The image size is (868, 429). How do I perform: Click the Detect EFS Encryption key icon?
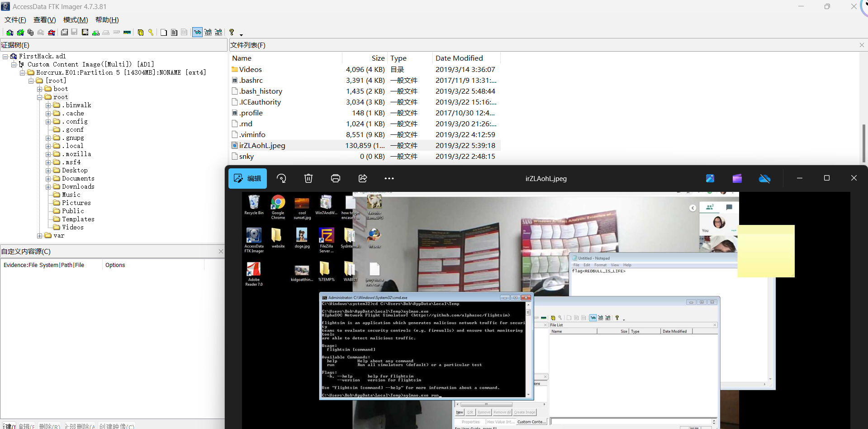(x=151, y=33)
